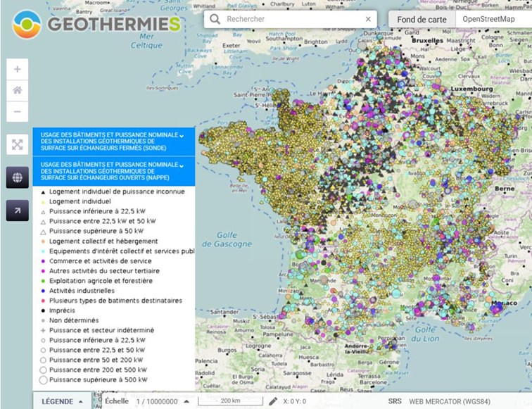Click the 1 / 10000000 scale value
Screen dimensions: 532x409
tap(157, 401)
